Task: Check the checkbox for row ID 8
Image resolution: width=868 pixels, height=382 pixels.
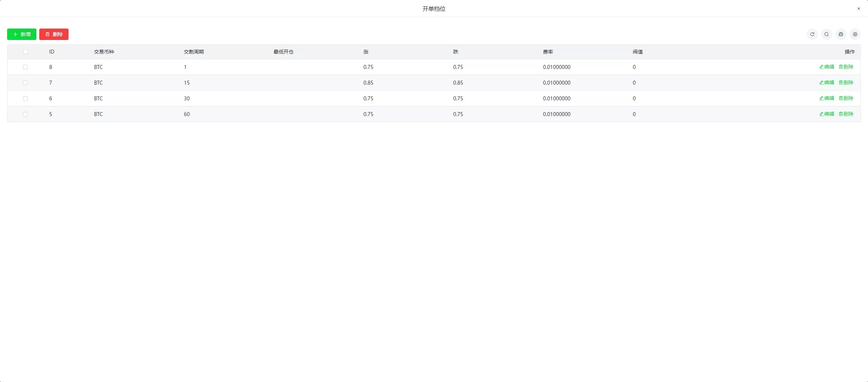Action: [25, 67]
